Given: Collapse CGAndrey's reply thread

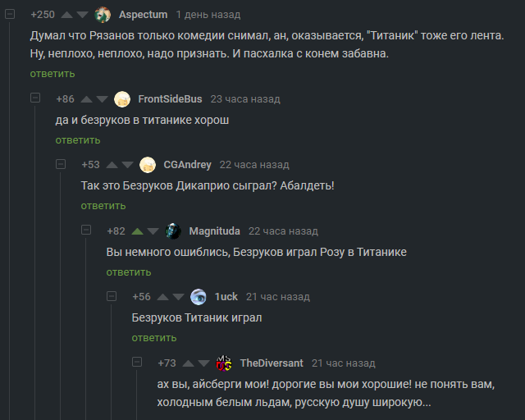Looking at the screenshot, I should pos(61,165).
